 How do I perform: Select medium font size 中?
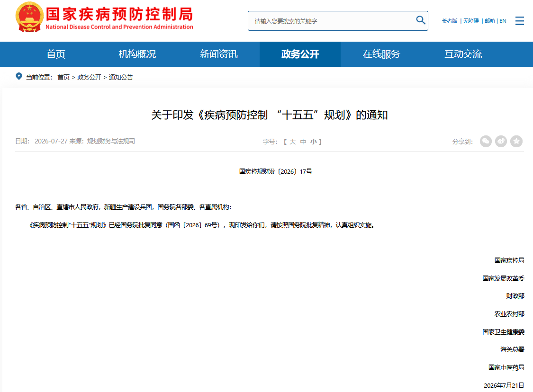pos(303,142)
